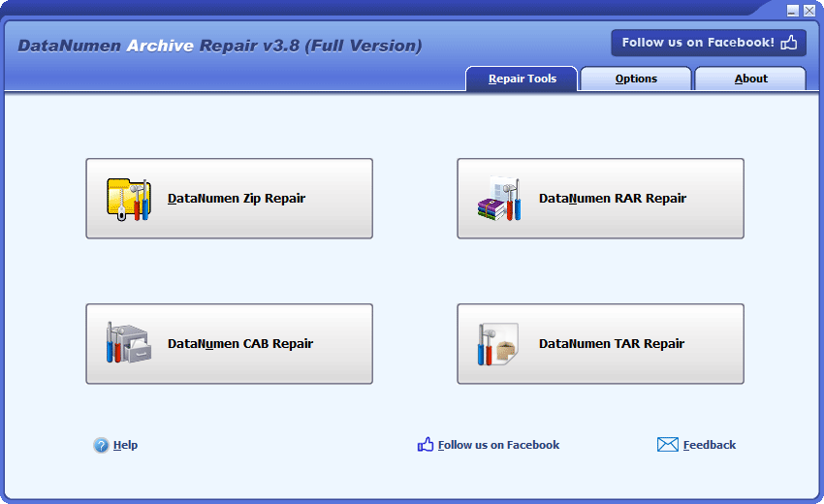Image resolution: width=824 pixels, height=504 pixels.
Task: Open DataNumen CAB Repair
Action: (x=240, y=343)
